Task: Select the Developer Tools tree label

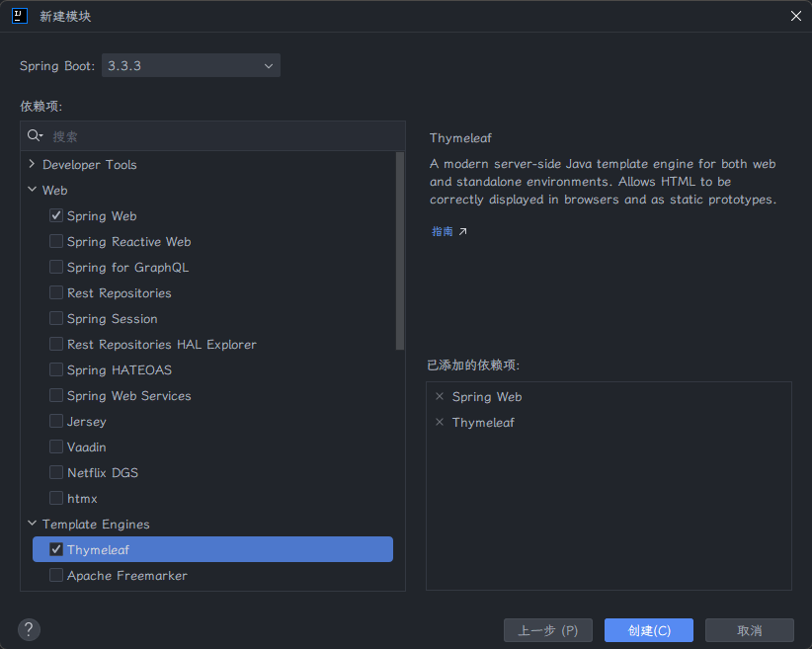Action: pyautogui.click(x=90, y=165)
